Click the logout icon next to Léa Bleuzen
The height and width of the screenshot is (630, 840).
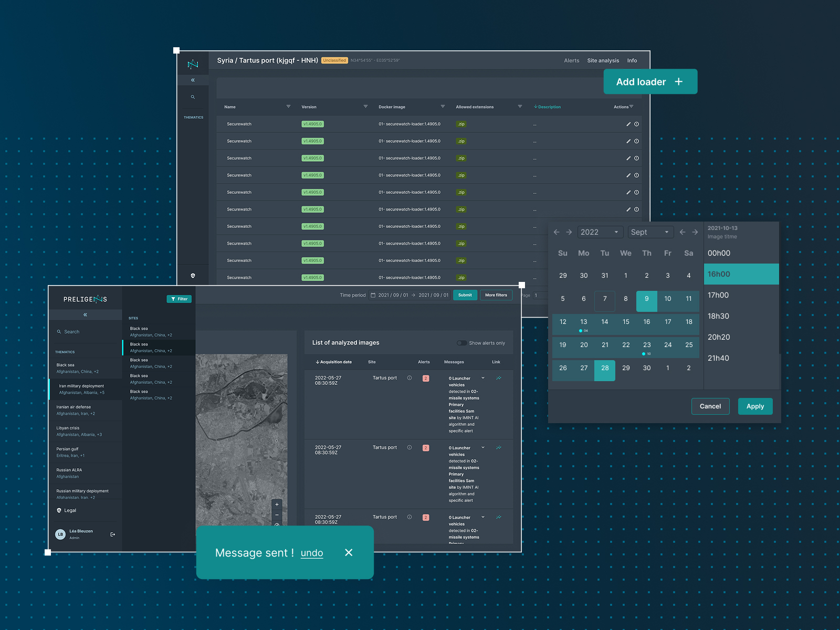point(112,534)
